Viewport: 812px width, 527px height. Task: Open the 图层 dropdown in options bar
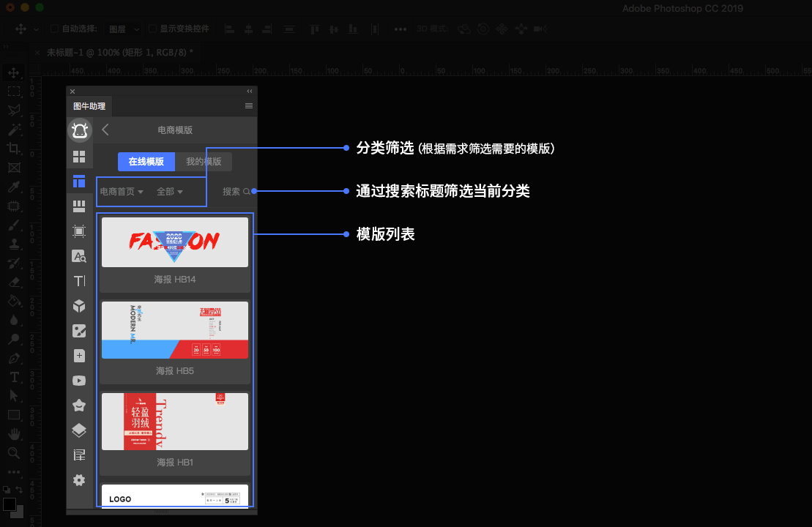pyautogui.click(x=123, y=29)
